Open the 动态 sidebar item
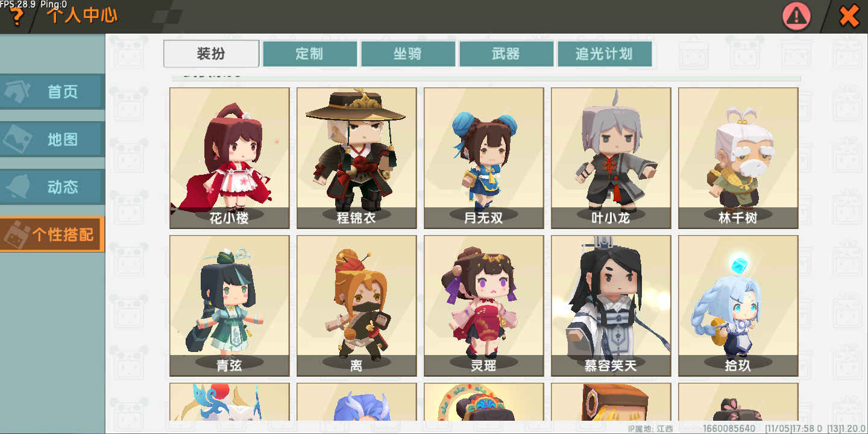This screenshot has width=868, height=434. click(52, 187)
